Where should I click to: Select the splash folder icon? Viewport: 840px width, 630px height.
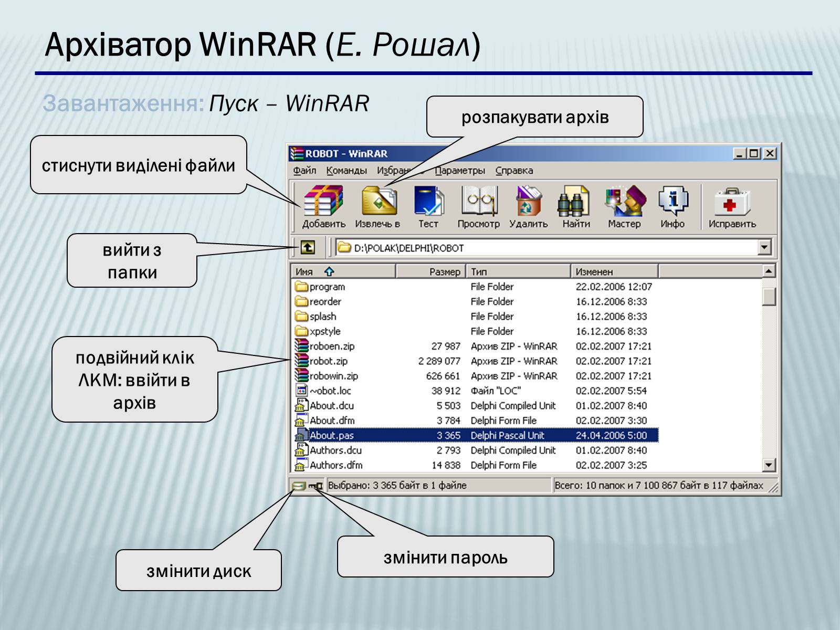click(301, 316)
